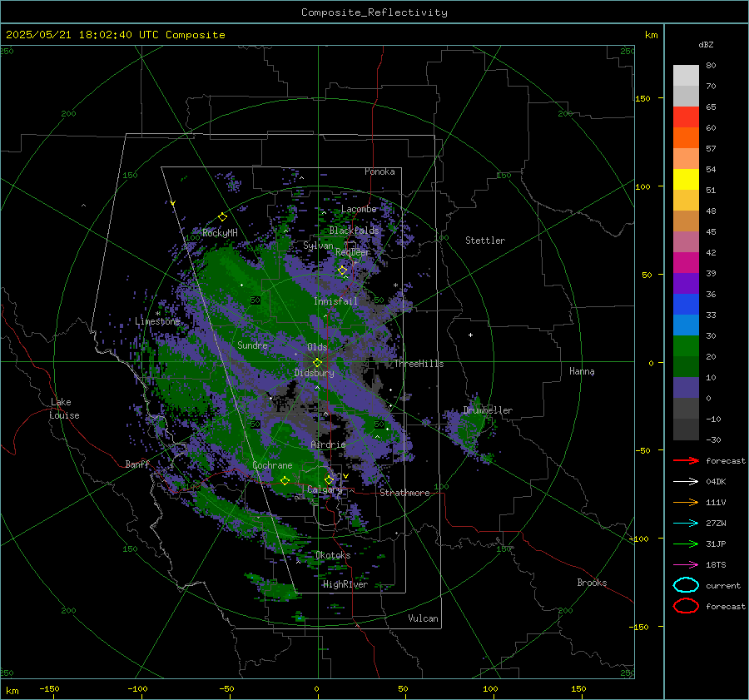The height and width of the screenshot is (700, 749).
Task: Click the red forecast arrow in the legend
Action: tap(686, 460)
